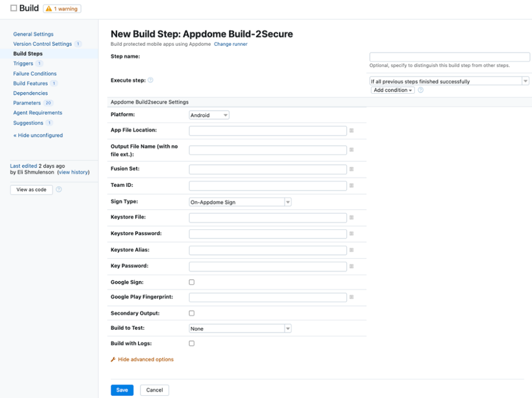532x398 pixels.
Task: Click the Step name input field
Action: [449, 57]
